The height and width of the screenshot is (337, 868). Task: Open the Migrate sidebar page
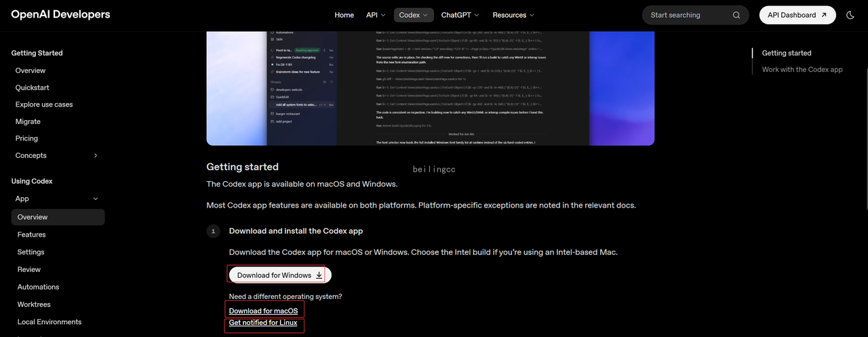pyautogui.click(x=28, y=121)
